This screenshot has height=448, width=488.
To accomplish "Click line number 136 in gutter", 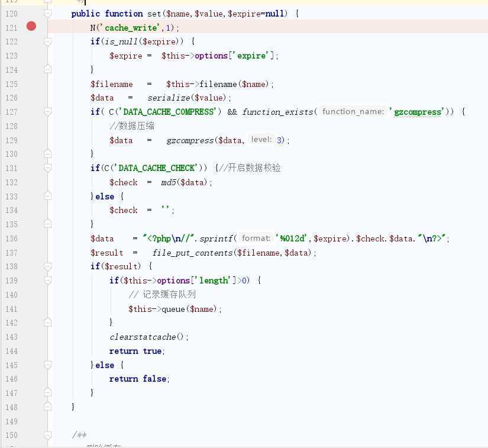I will (11, 238).
